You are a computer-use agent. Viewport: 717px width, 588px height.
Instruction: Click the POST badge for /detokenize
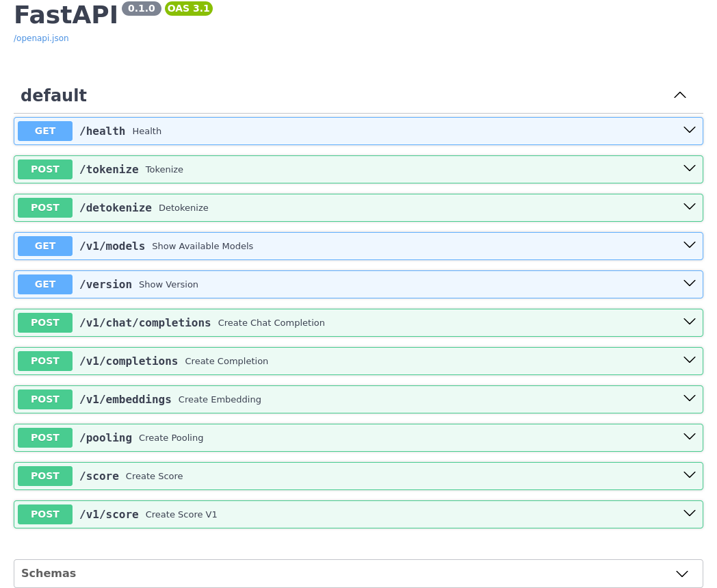coord(45,207)
